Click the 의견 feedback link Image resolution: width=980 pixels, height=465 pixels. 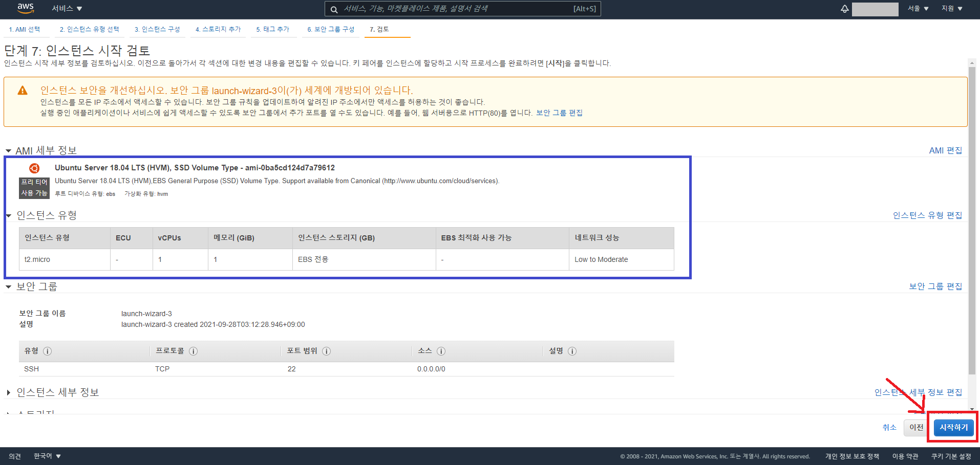click(15, 456)
